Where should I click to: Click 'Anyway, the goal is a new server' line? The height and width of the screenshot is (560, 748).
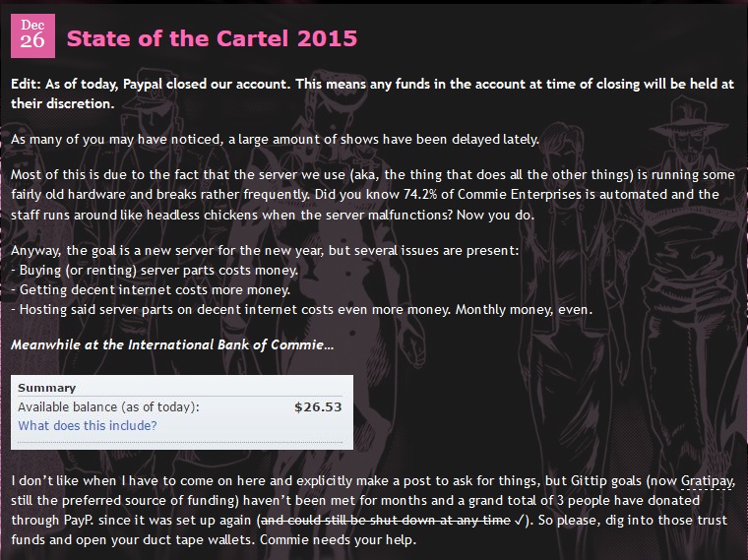click(265, 250)
